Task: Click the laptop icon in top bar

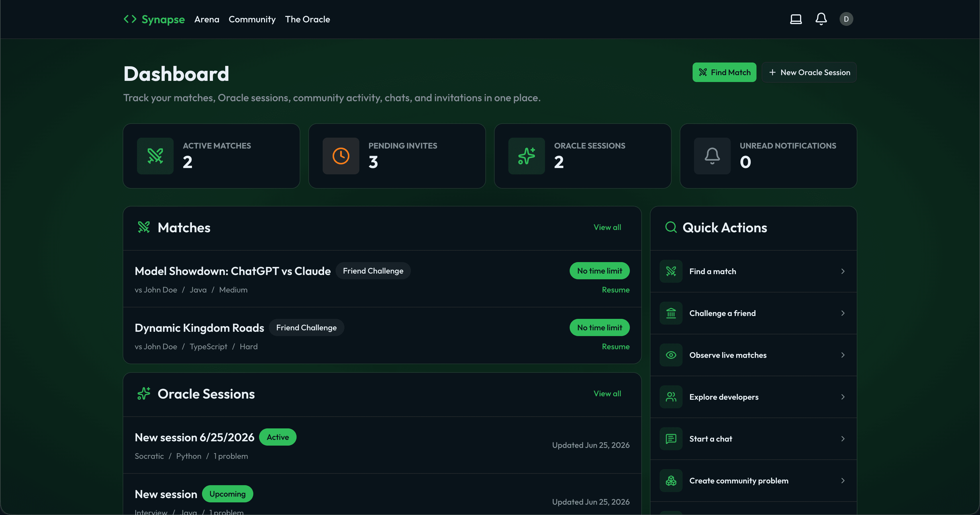Action: pyautogui.click(x=796, y=19)
